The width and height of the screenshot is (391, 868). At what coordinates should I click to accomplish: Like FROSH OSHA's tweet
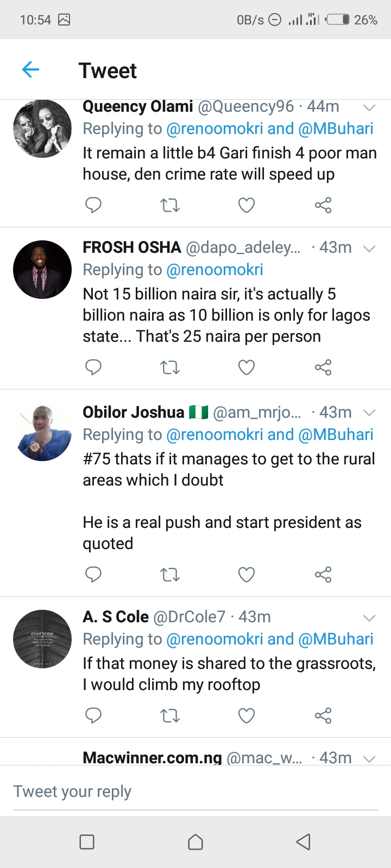247,367
